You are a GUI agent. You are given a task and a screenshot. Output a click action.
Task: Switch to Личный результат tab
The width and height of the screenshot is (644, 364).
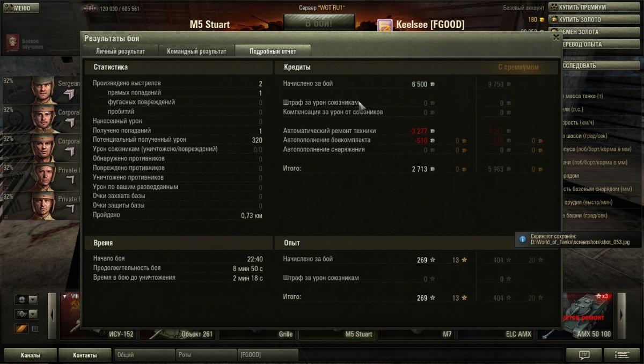[x=120, y=52]
